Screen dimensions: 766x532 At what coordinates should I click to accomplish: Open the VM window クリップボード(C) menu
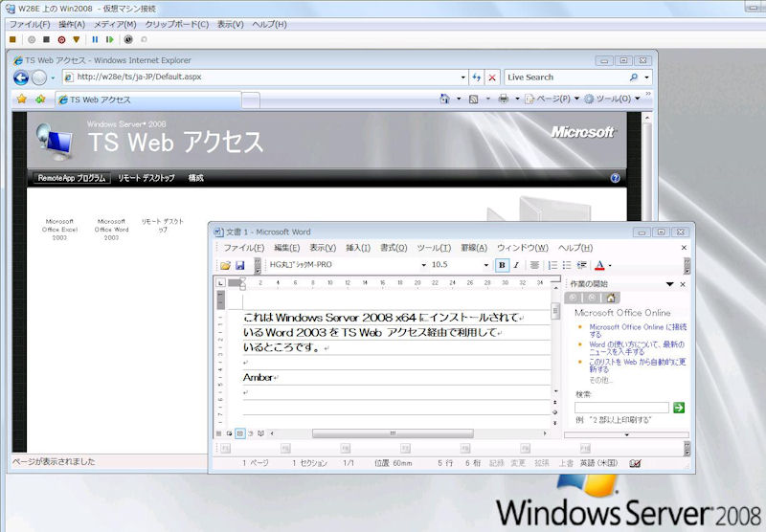point(177,24)
